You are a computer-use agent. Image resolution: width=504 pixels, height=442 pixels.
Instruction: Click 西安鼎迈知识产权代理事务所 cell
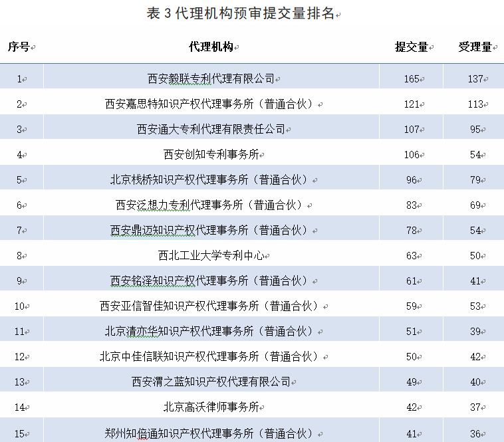(x=211, y=231)
